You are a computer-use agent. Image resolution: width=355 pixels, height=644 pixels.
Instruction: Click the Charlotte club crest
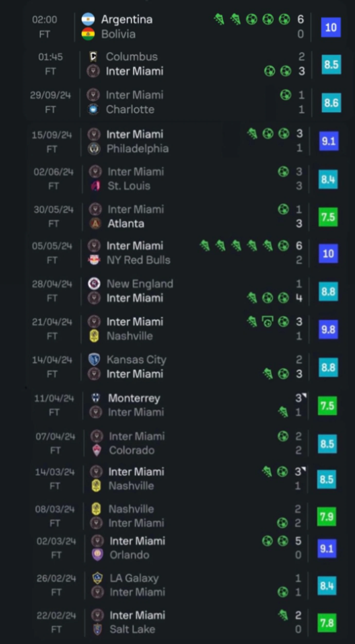[x=93, y=110]
